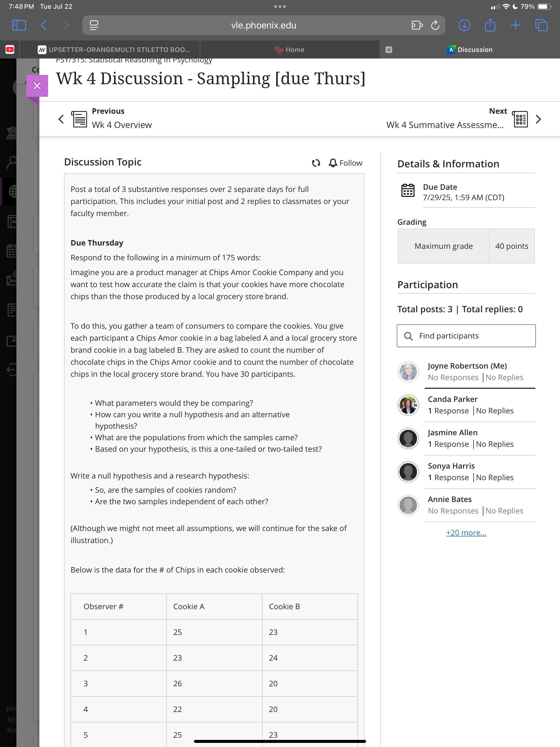560x747 pixels.
Task: Go back with Safari's back arrow
Action: (43, 25)
